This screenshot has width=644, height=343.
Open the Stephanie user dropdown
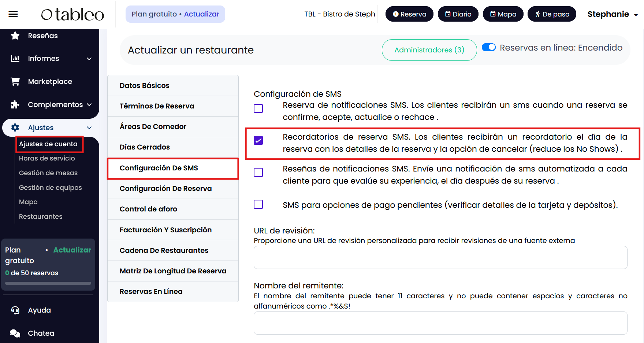613,14
